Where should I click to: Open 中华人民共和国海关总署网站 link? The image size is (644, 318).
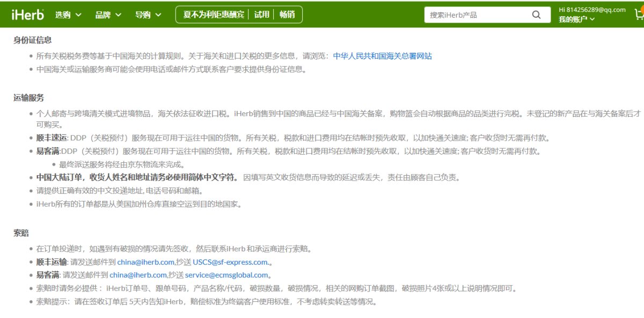tap(382, 56)
